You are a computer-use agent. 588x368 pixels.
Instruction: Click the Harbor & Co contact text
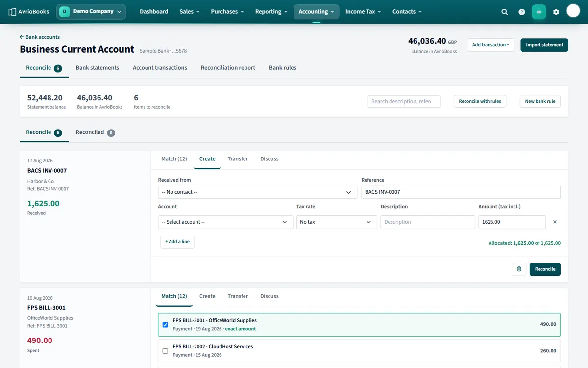point(41,181)
